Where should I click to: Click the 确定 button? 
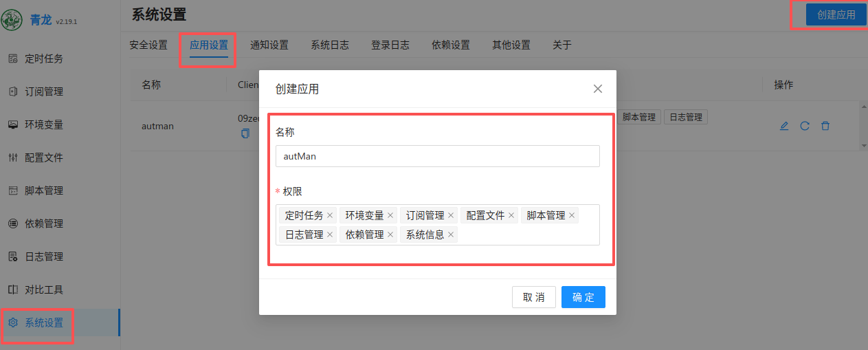(x=583, y=297)
